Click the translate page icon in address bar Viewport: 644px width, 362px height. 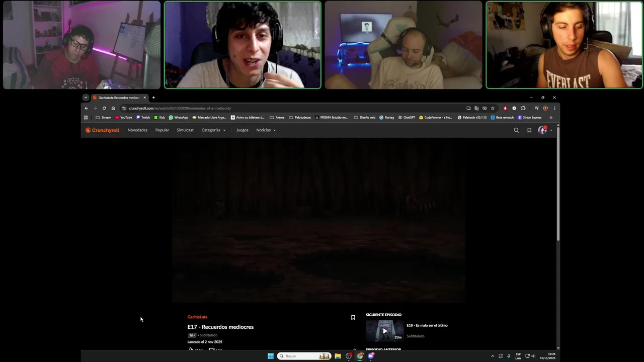[476, 108]
